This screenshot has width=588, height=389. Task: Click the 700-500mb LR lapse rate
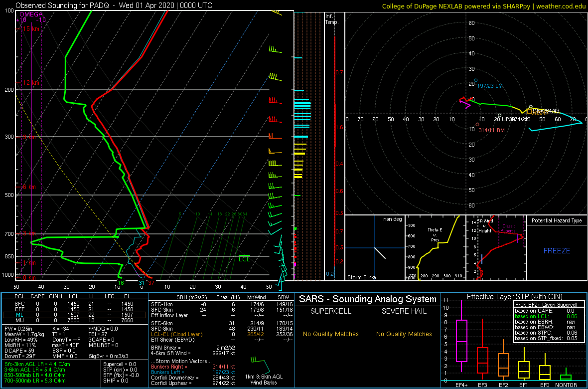[35, 380]
